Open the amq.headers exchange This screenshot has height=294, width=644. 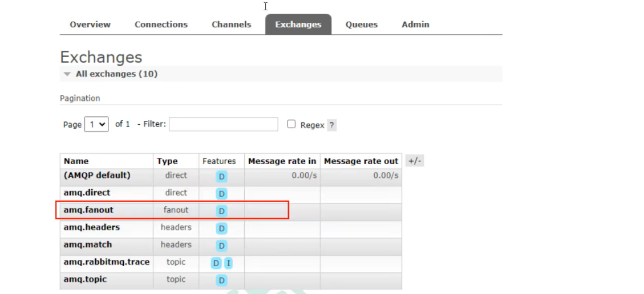tap(92, 227)
